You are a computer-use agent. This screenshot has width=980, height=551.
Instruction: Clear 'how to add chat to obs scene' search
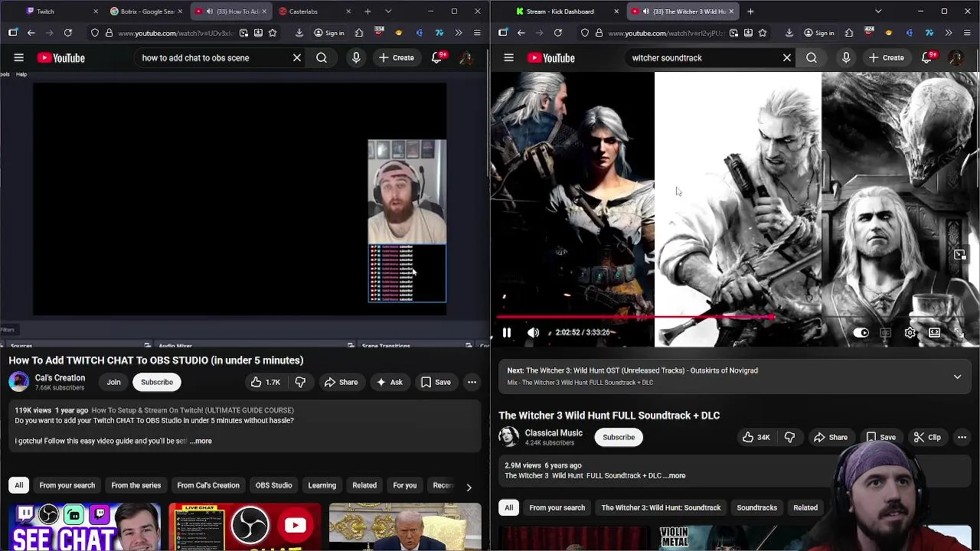(297, 57)
